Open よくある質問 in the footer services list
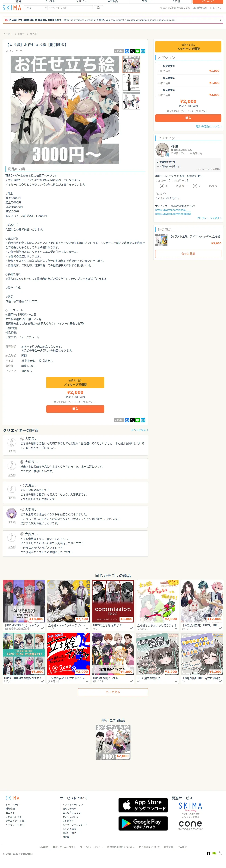This screenshot has height=868, width=226. point(69,829)
